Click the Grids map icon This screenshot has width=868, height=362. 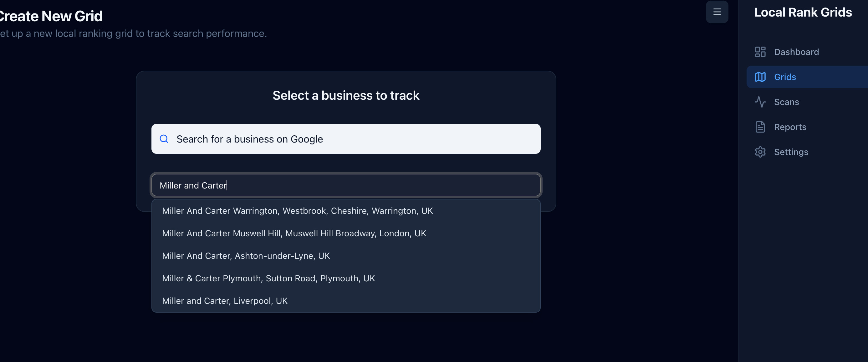coord(760,77)
